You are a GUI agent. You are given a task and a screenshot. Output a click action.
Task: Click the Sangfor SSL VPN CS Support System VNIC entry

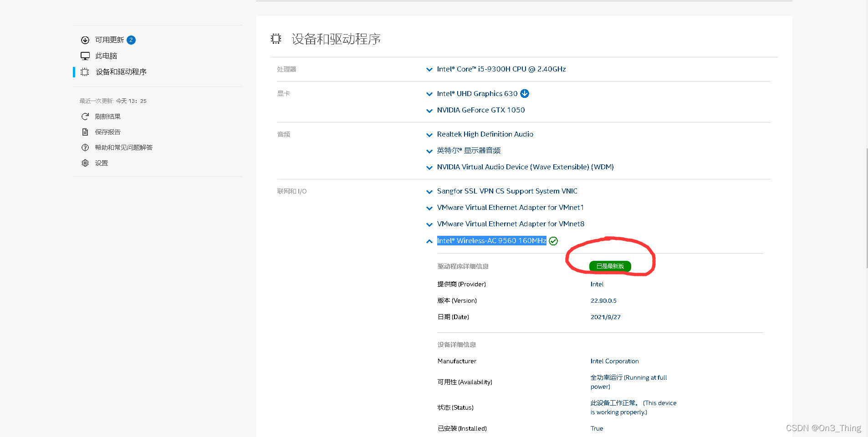tap(507, 191)
